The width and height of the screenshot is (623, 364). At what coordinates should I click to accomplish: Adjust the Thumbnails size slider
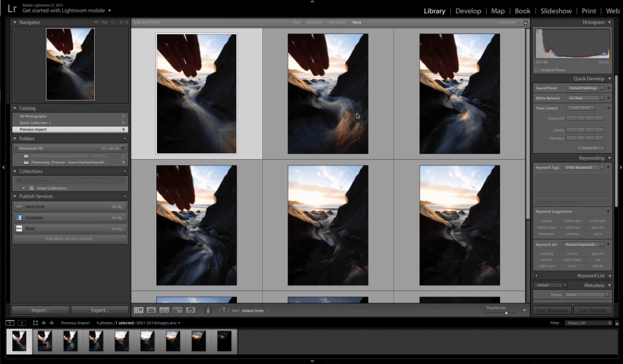point(506,313)
